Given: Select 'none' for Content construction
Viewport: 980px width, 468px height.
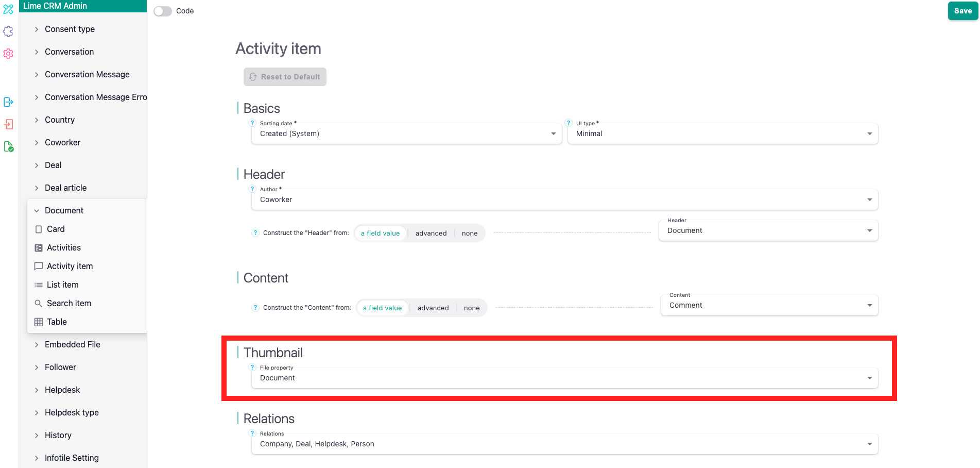Looking at the screenshot, I should pyautogui.click(x=471, y=308).
